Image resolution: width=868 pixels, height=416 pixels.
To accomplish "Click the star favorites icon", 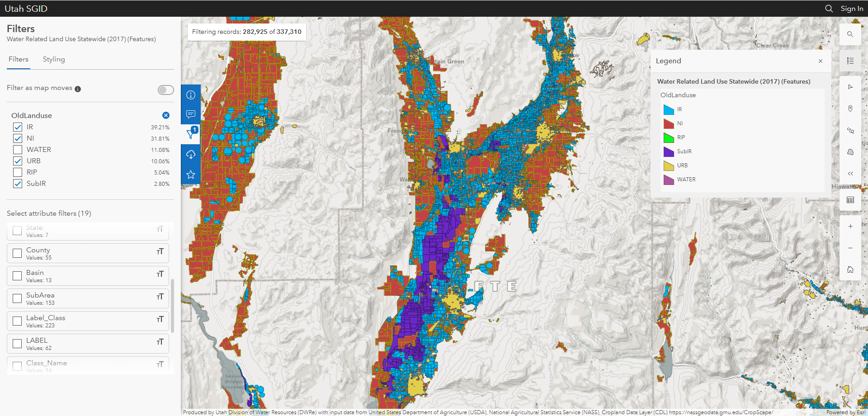I will tap(191, 175).
